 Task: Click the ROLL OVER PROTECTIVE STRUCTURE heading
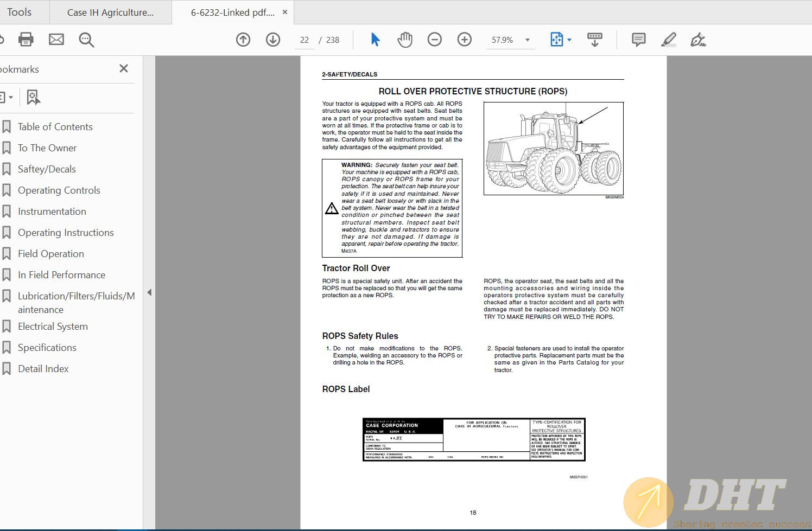click(473, 91)
